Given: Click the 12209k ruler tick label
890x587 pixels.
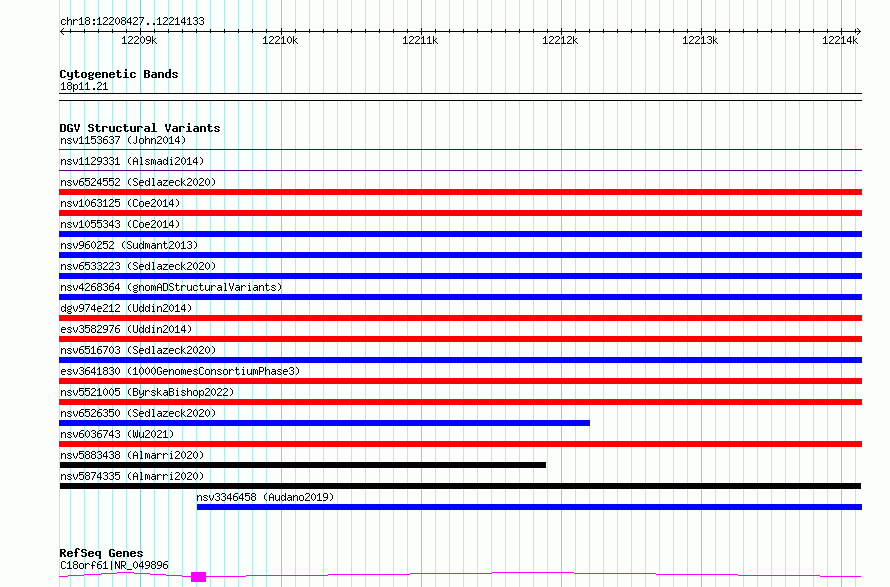Looking at the screenshot, I should point(139,40).
